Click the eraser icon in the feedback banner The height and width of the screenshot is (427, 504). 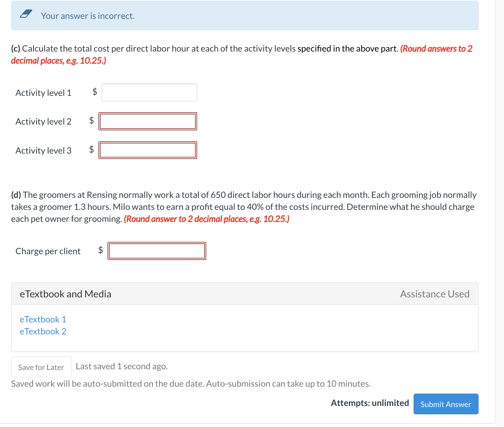coord(26,14)
